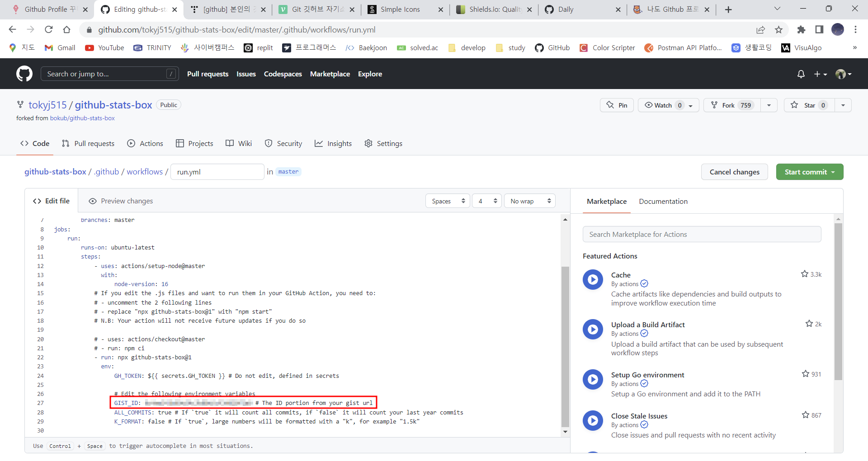This screenshot has height=461, width=868.
Task: Click the editor vertical scrollbar
Action: coord(565,347)
